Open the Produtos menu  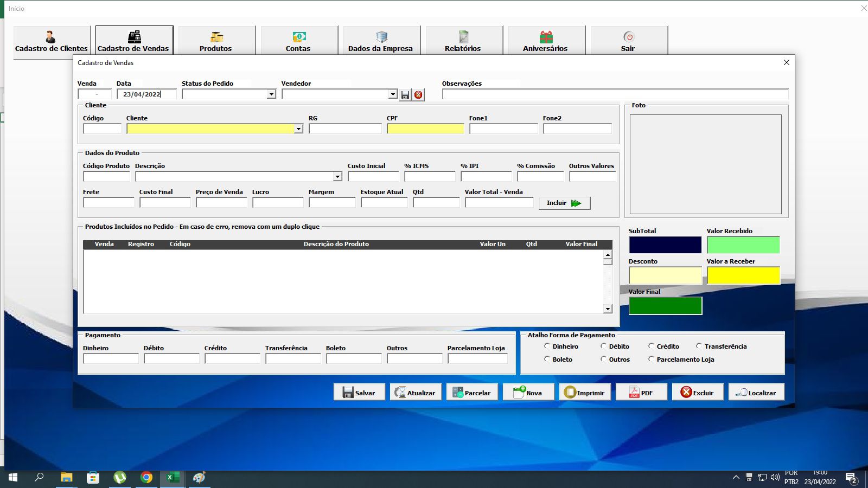(x=216, y=41)
